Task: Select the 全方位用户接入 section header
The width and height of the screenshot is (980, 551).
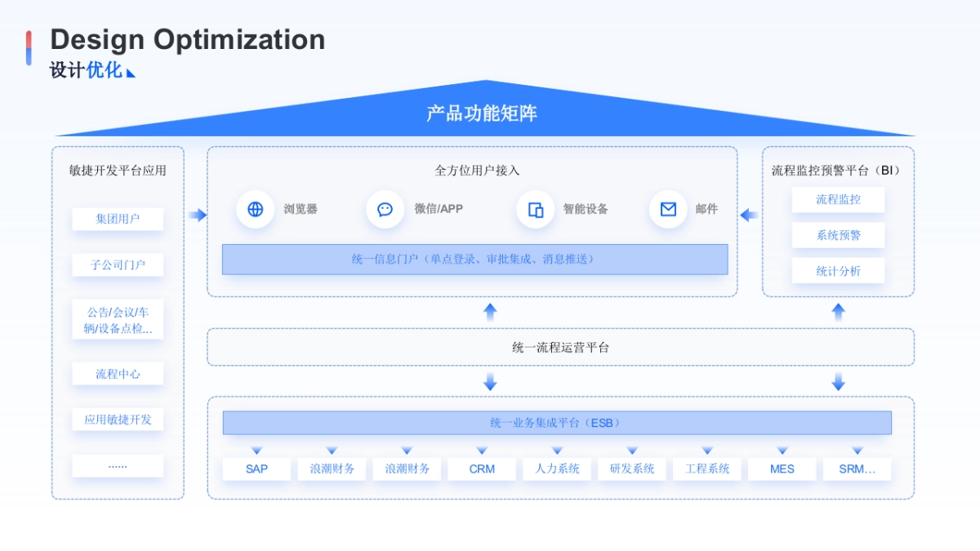Action: pyautogui.click(x=476, y=171)
